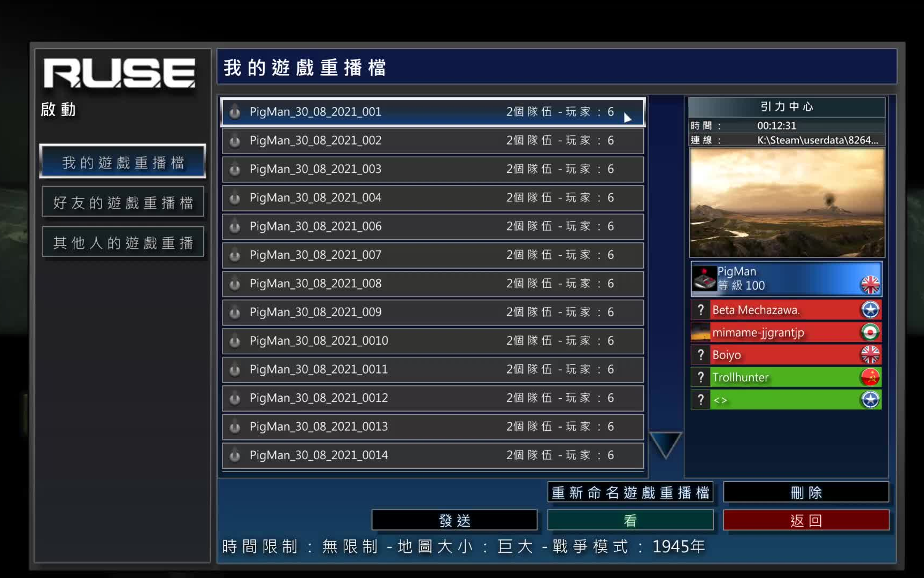Screen dimensions: 924x578
Task: Click the 刪除 button
Action: click(806, 492)
